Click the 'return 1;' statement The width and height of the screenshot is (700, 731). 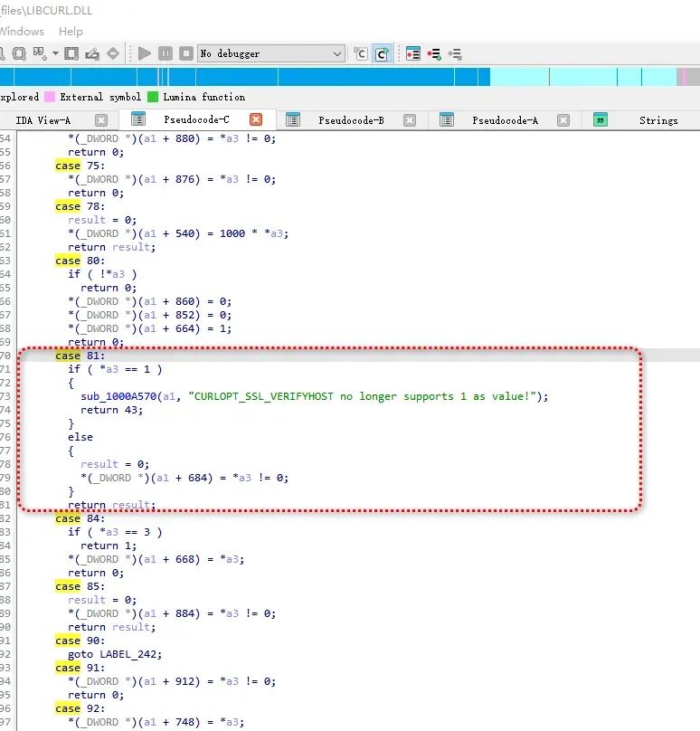pyautogui.click(x=109, y=546)
